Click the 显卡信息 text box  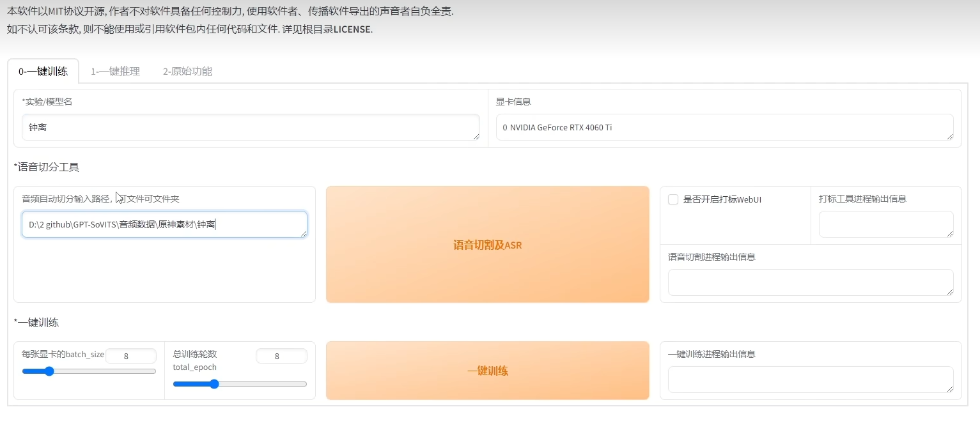pyautogui.click(x=724, y=127)
